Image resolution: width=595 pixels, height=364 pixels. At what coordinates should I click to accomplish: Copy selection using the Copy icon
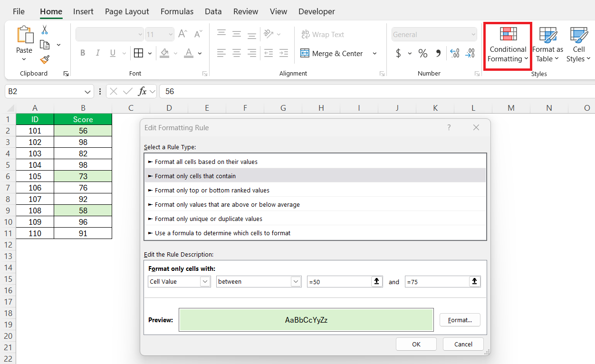(45, 45)
